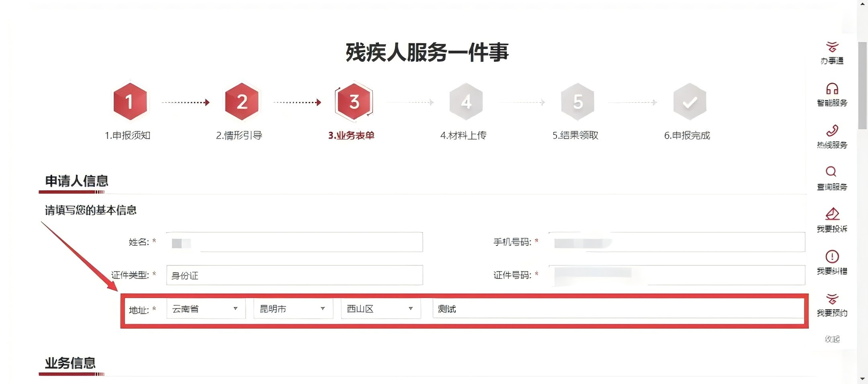This screenshot has width=868, height=384.
Task: Focus the 姓名 name input field
Action: [x=295, y=242]
